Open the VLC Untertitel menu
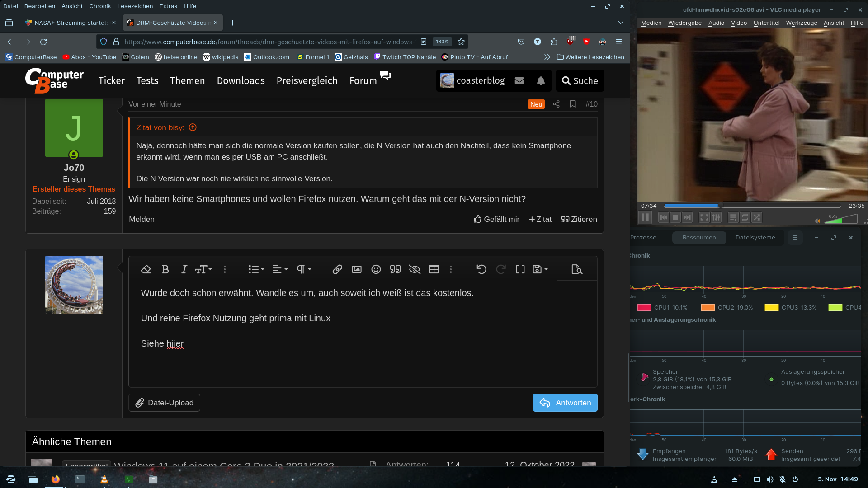 (x=766, y=23)
